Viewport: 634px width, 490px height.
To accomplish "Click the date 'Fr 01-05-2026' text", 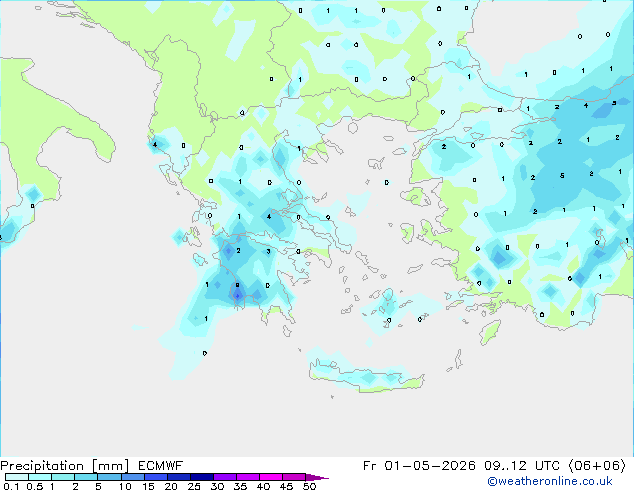I will point(419,466).
